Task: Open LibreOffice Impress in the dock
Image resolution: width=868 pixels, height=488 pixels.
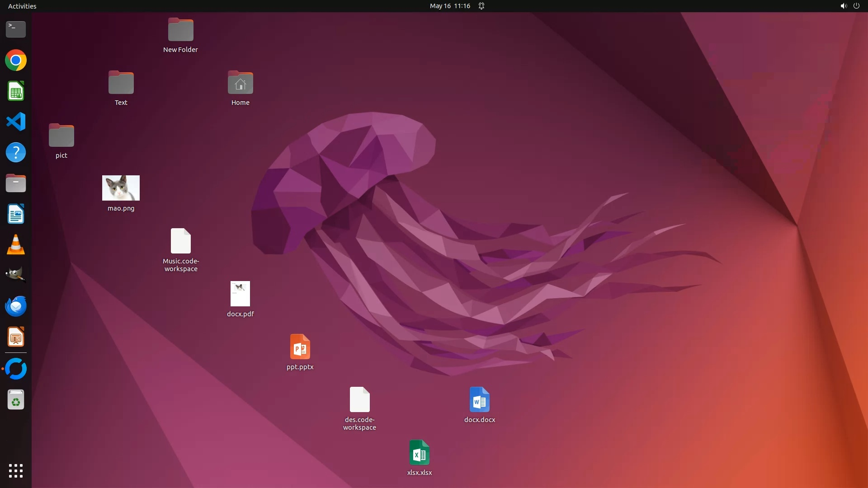Action: 16,337
